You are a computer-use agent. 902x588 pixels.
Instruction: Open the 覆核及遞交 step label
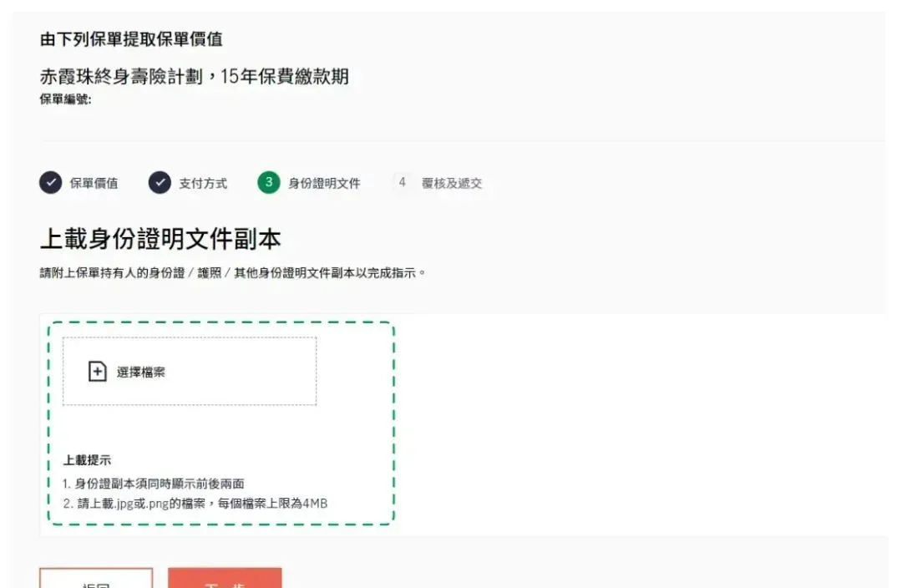pyautogui.click(x=452, y=183)
